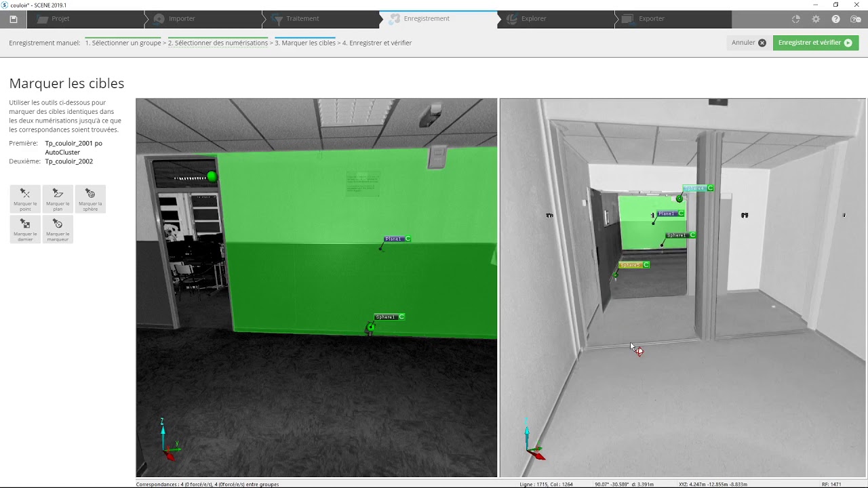Click the Plane1 label in left view
Image resolution: width=868 pixels, height=488 pixels.
tap(397, 239)
